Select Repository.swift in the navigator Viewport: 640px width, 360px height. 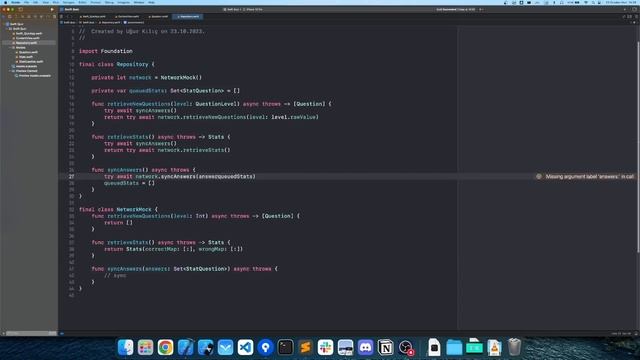pos(26,43)
